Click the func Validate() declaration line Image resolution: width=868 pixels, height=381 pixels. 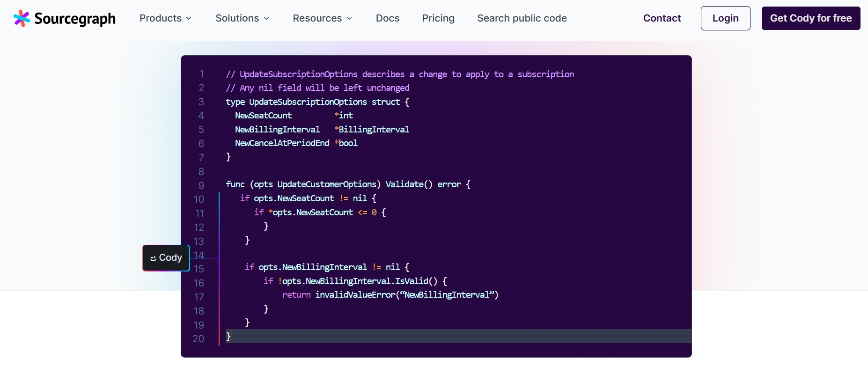coord(347,184)
